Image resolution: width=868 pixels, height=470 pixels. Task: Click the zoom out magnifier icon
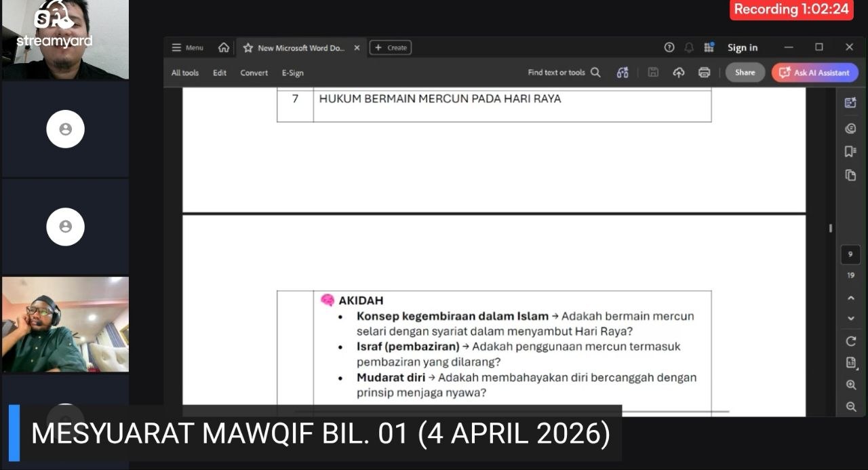[850, 407]
